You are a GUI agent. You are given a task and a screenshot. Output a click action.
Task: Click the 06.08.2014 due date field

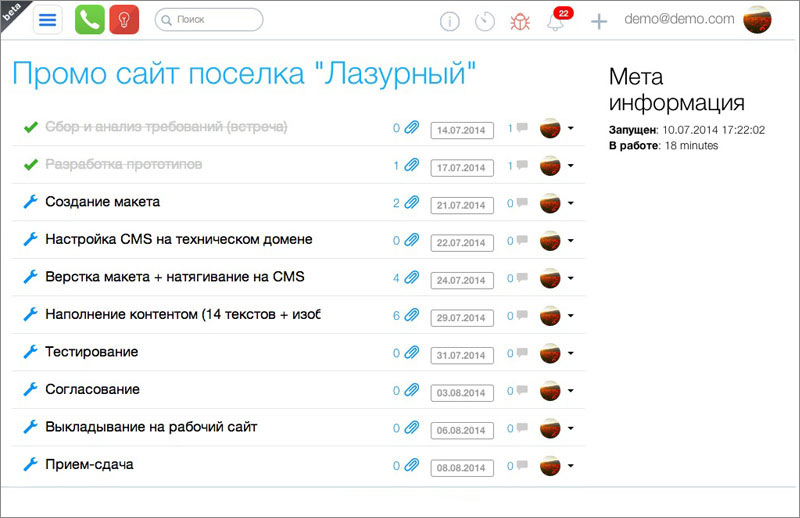point(461,429)
